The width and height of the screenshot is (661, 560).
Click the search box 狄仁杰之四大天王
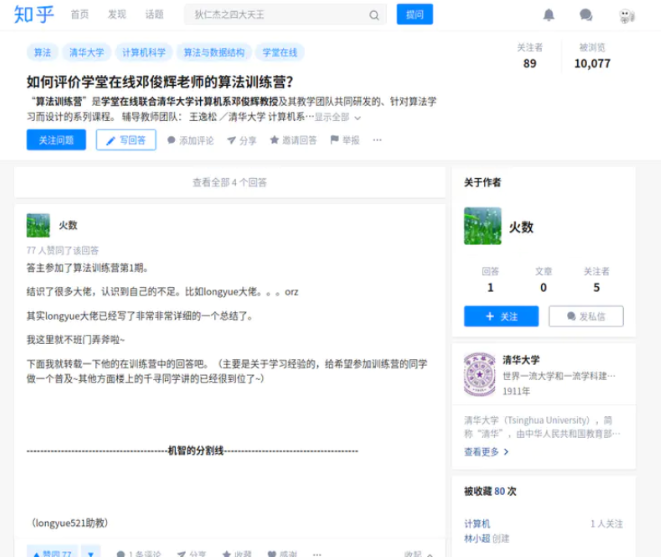285,15
